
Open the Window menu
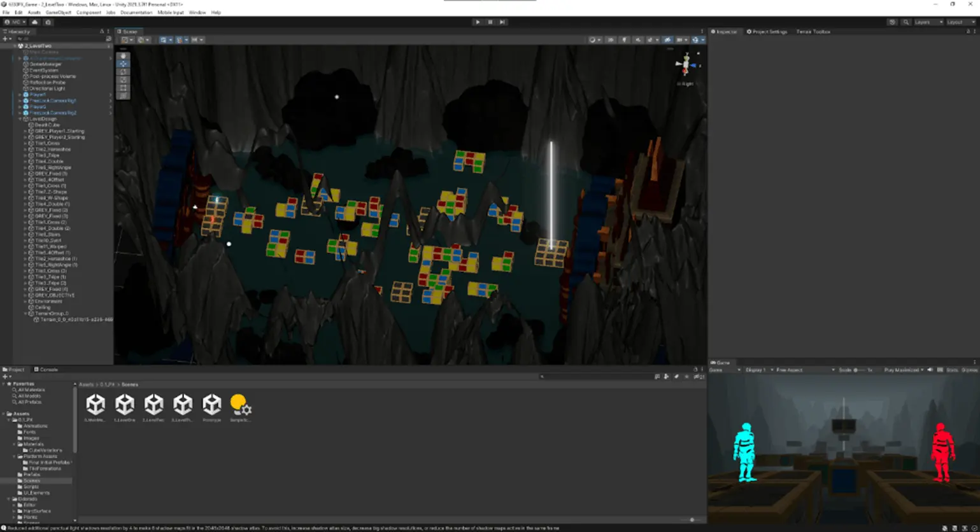click(x=197, y=13)
